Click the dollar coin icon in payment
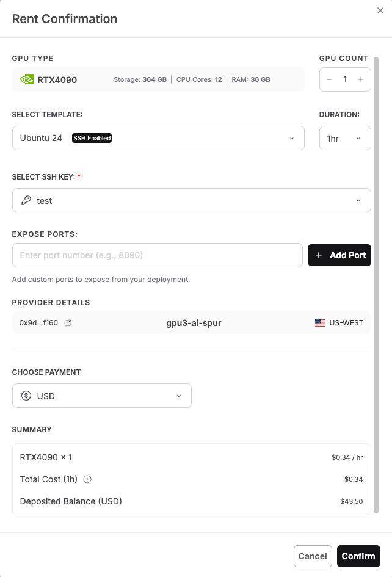Viewport: 392px width, 577px height. (26, 396)
